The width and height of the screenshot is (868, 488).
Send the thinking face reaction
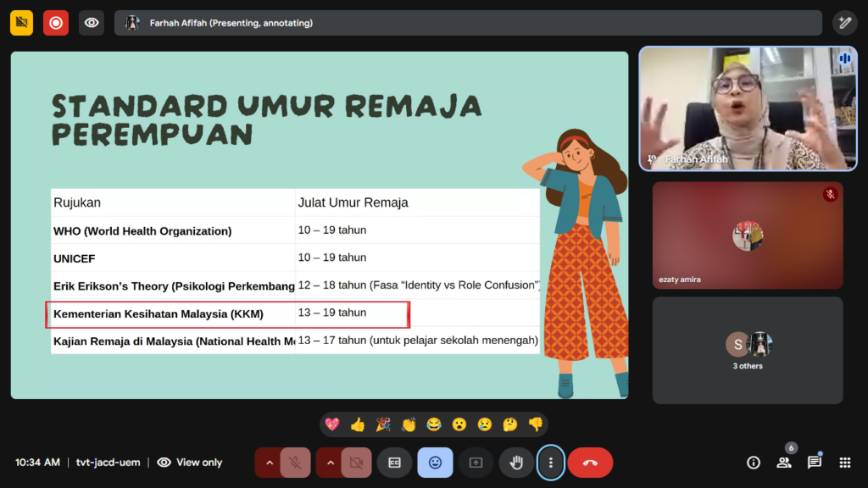[x=509, y=424]
